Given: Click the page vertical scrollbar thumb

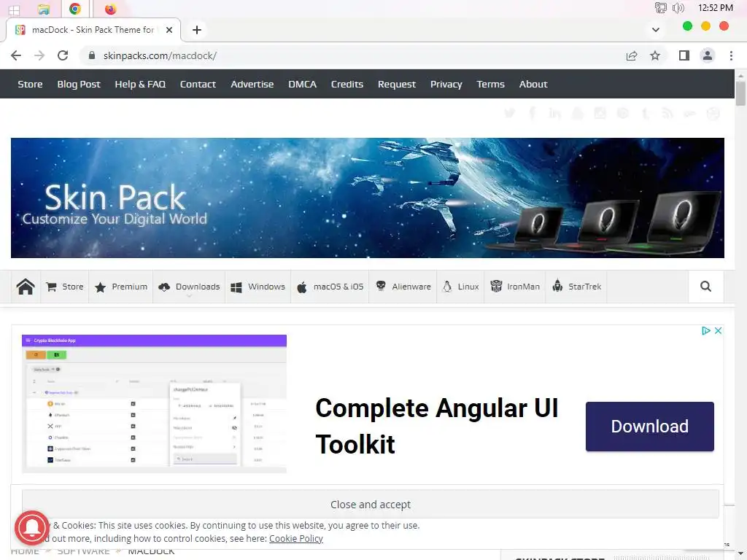Looking at the screenshot, I should (x=740, y=93).
